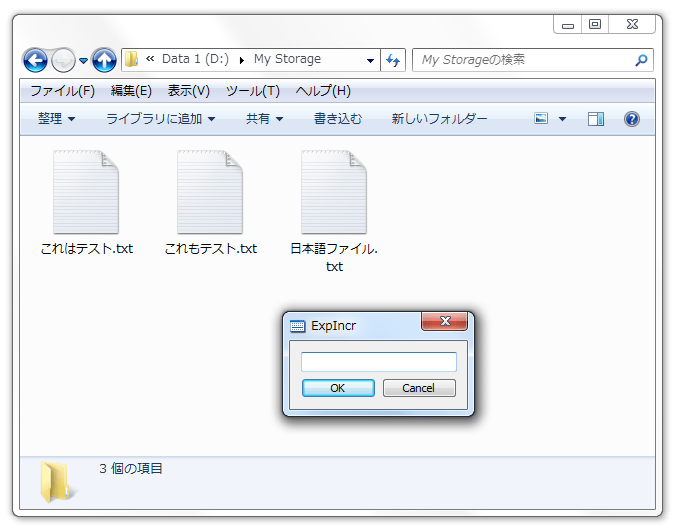Screen dimensions: 676x530
Task: Toggle the preview pane
Action: pyautogui.click(x=596, y=119)
